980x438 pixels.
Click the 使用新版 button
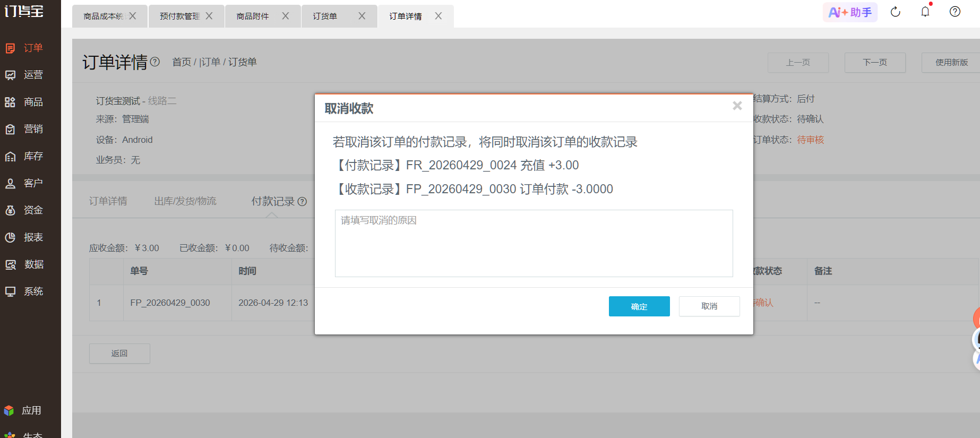pos(951,63)
